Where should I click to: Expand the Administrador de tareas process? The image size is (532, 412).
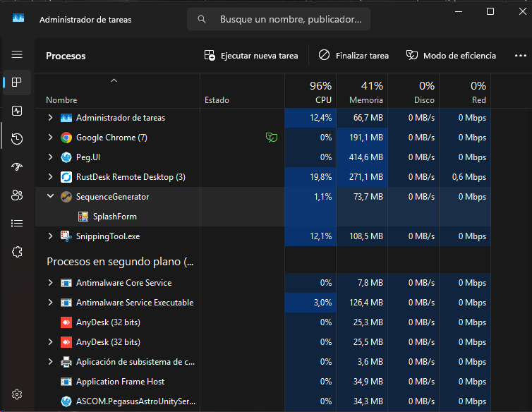(x=50, y=118)
